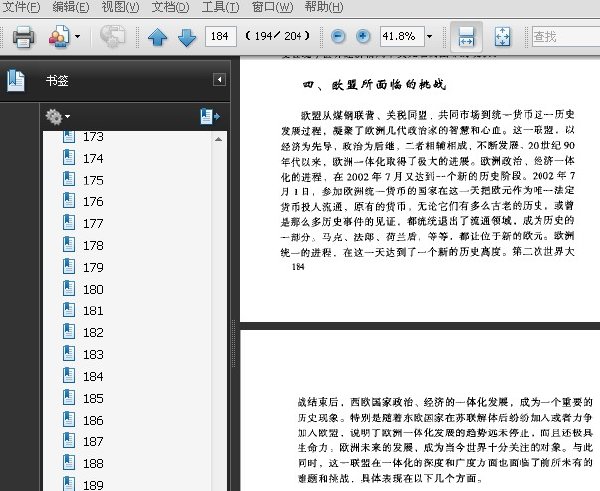Click section heading 四、欧盟所面临的挑战
The image size is (600, 491).
[374, 84]
